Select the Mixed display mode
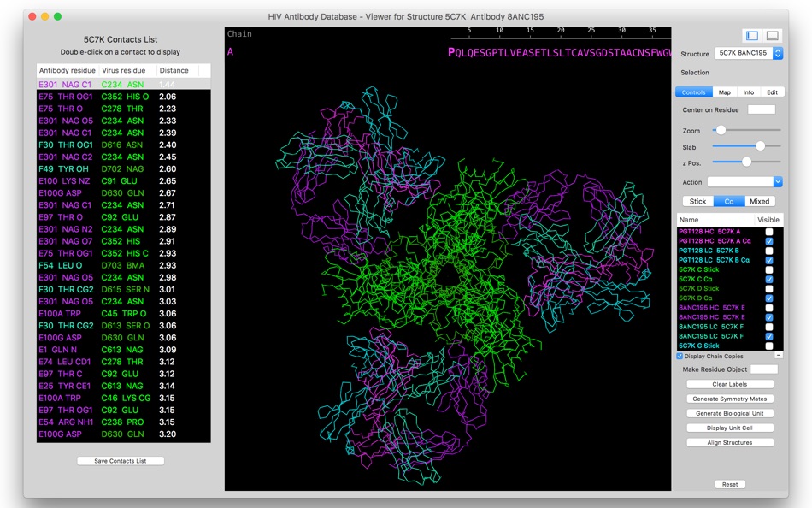 (759, 202)
